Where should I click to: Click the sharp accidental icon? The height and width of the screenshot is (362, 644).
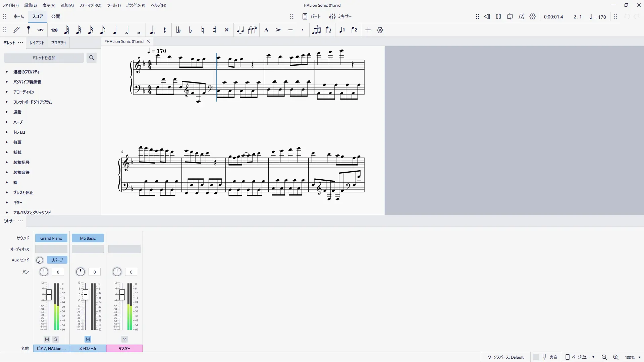click(x=215, y=30)
